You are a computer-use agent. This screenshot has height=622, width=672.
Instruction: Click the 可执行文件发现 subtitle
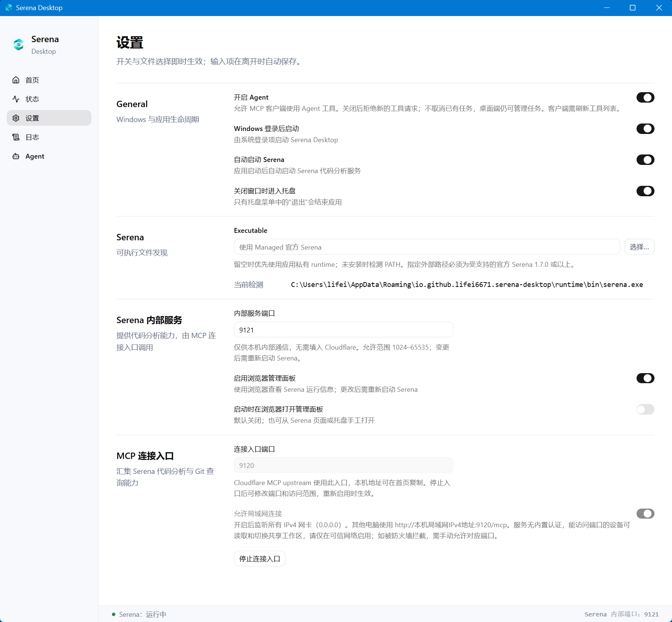click(142, 253)
